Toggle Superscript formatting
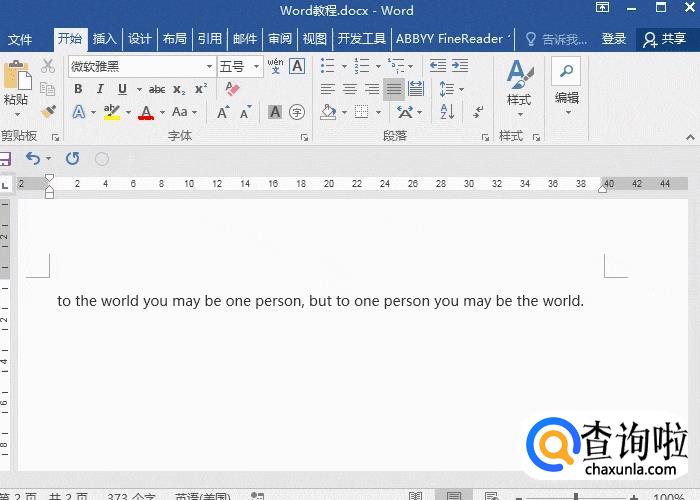The image size is (700, 500). coord(201,88)
